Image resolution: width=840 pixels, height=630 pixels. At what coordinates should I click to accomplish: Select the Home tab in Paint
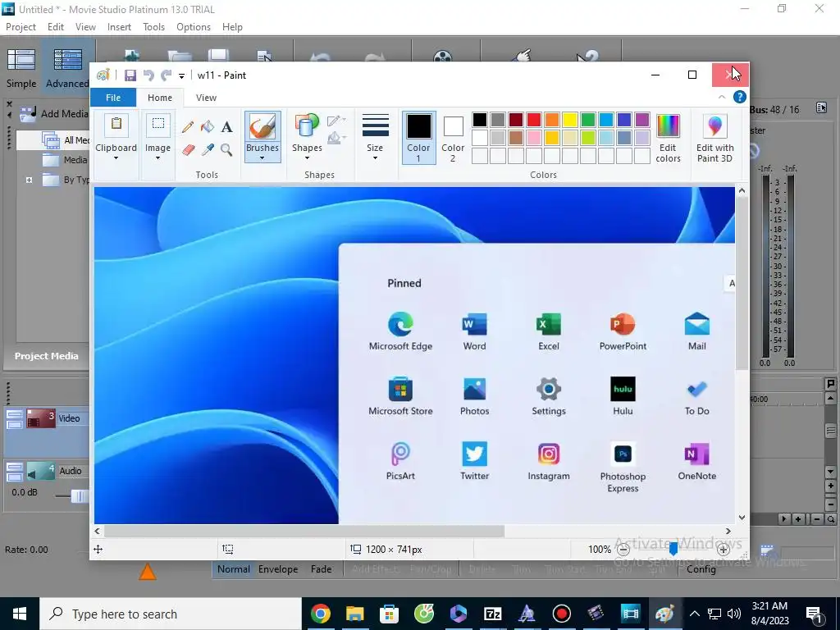(160, 98)
